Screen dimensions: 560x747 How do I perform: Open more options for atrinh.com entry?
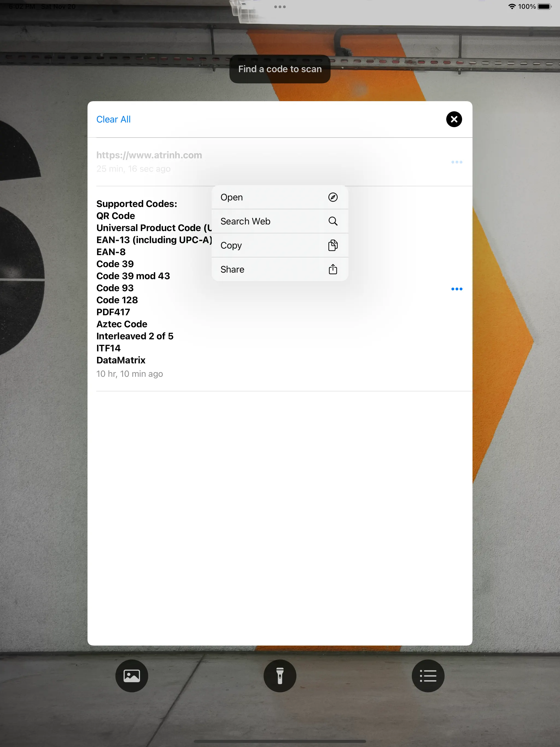[x=456, y=162]
